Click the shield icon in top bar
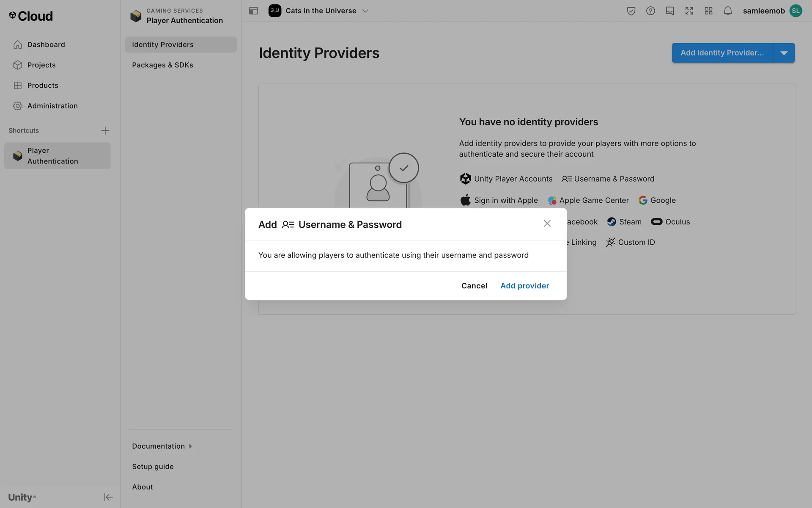This screenshot has height=508, width=812. pyautogui.click(x=631, y=11)
